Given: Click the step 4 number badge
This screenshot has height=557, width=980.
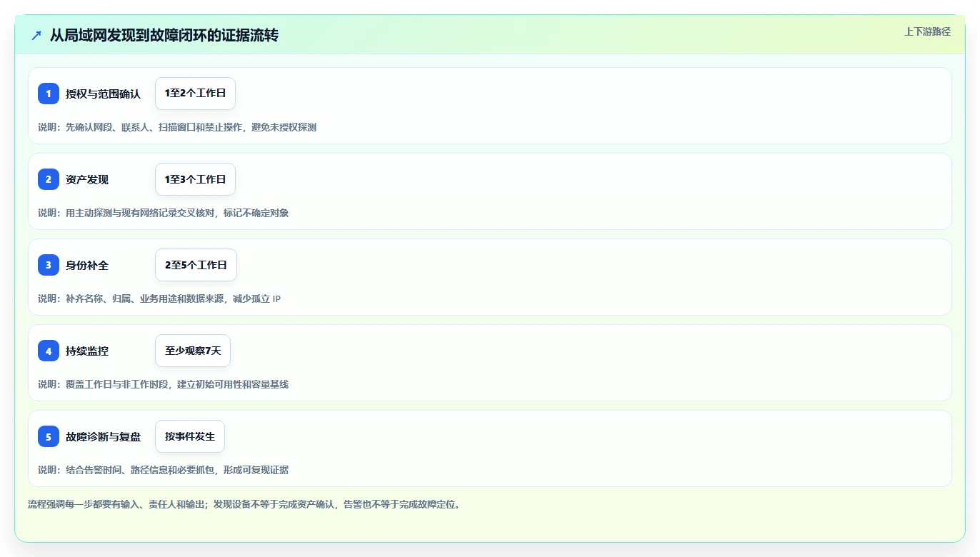Looking at the screenshot, I should 49,351.
